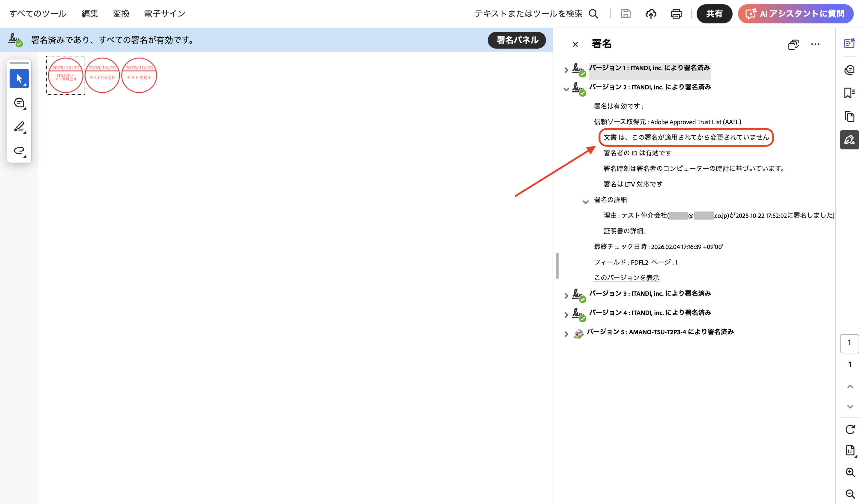The image size is (864, 504).
Task: Expand バージョン 5 AMANO signature entry
Action: (566, 334)
